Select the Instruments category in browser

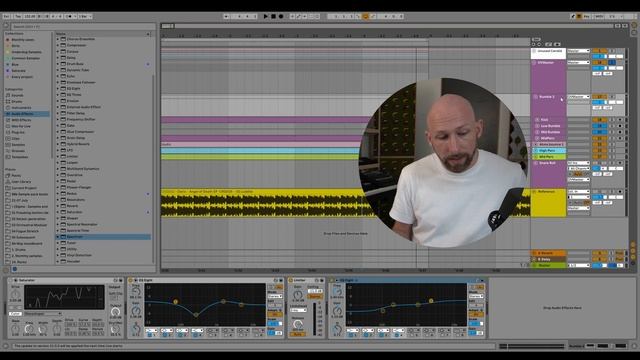click(x=21, y=108)
